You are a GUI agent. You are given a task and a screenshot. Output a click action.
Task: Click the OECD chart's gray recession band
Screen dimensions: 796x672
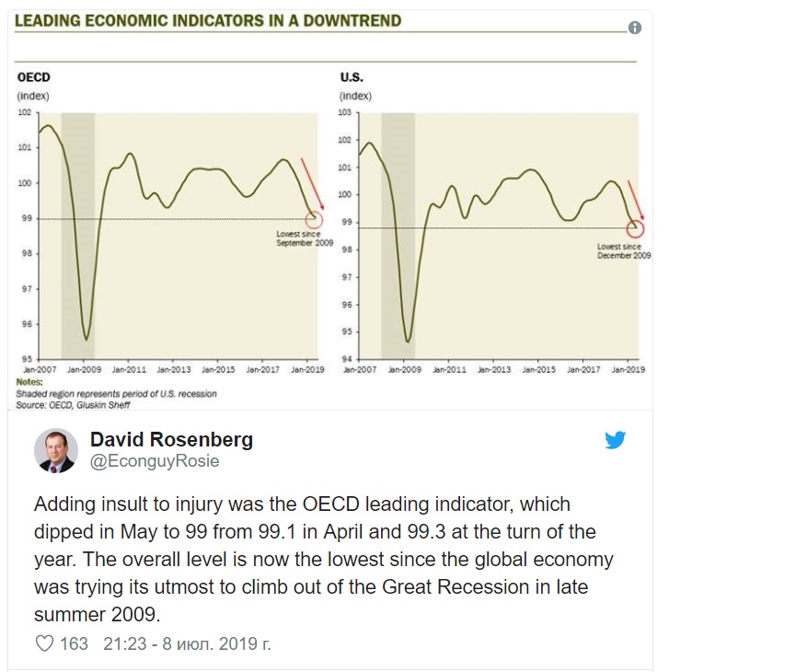(x=77, y=237)
